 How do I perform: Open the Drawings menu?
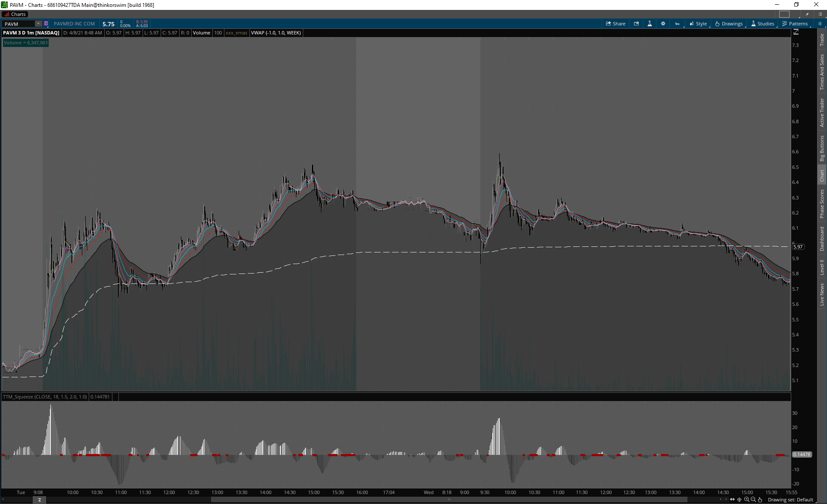click(729, 24)
